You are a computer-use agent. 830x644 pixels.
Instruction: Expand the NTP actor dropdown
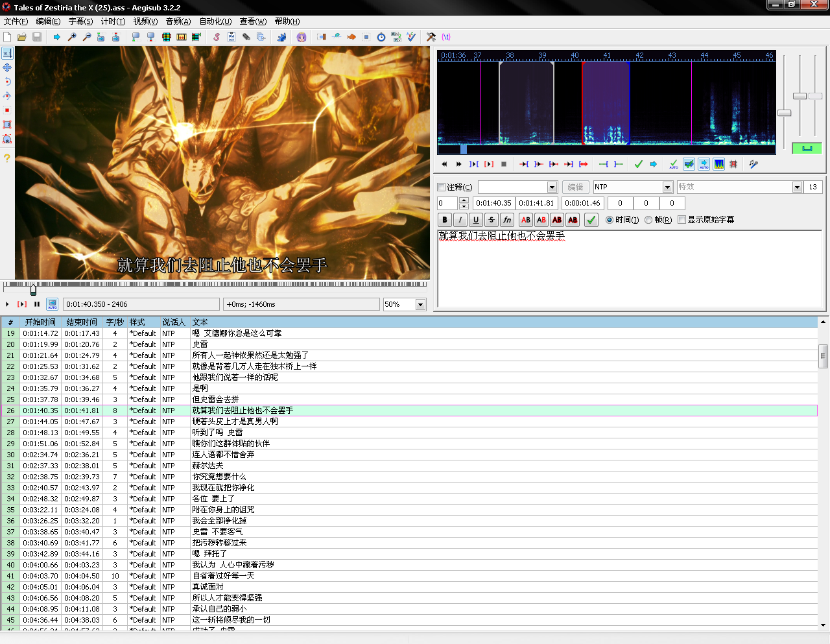pos(668,187)
